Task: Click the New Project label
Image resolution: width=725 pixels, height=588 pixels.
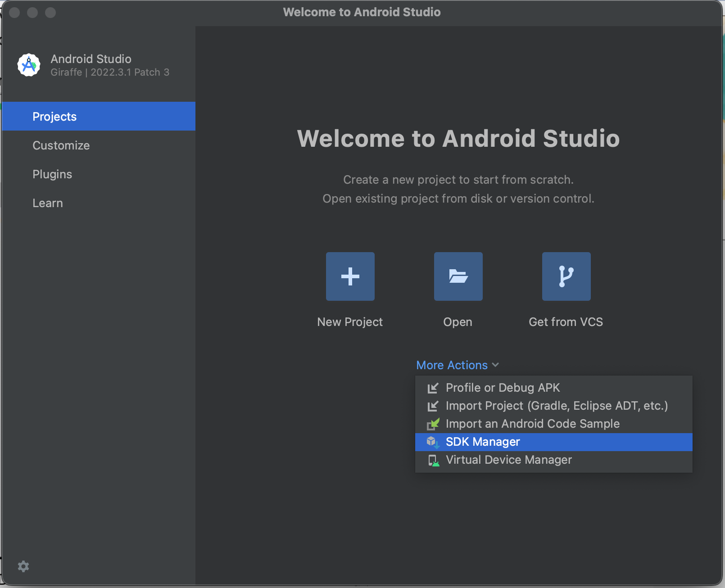Action: pyautogui.click(x=350, y=322)
